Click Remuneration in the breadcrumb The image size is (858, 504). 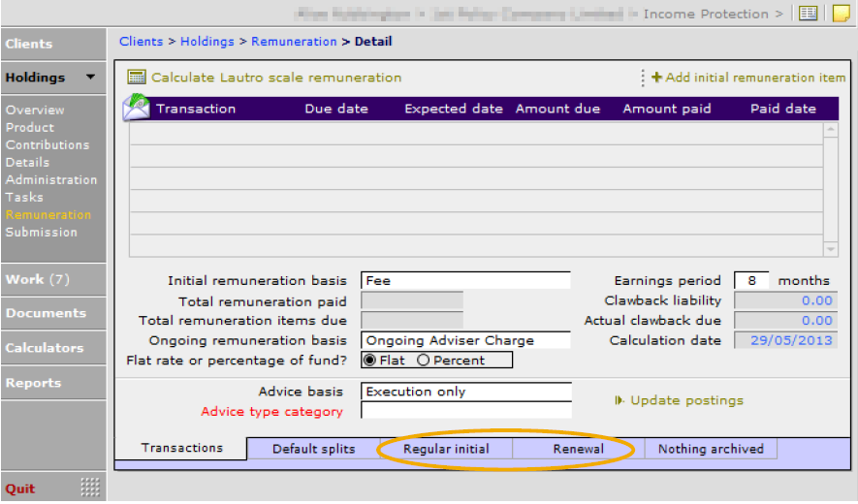click(294, 42)
